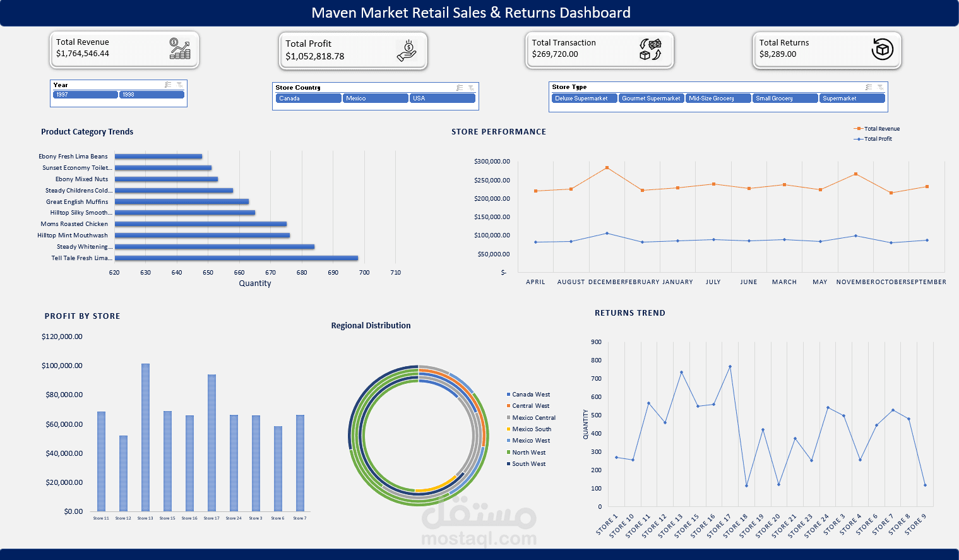This screenshot has height=560, width=959.
Task: Click the Quantity axis title
Action: click(255, 283)
